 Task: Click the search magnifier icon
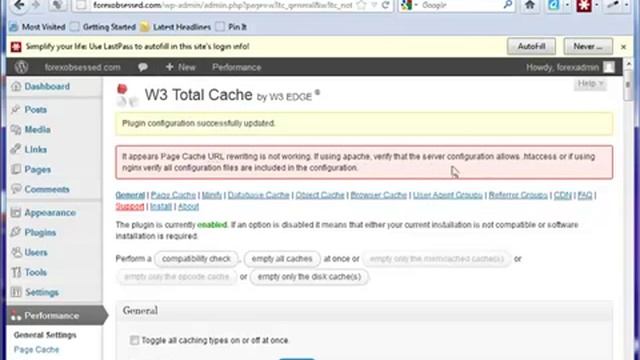508,5
